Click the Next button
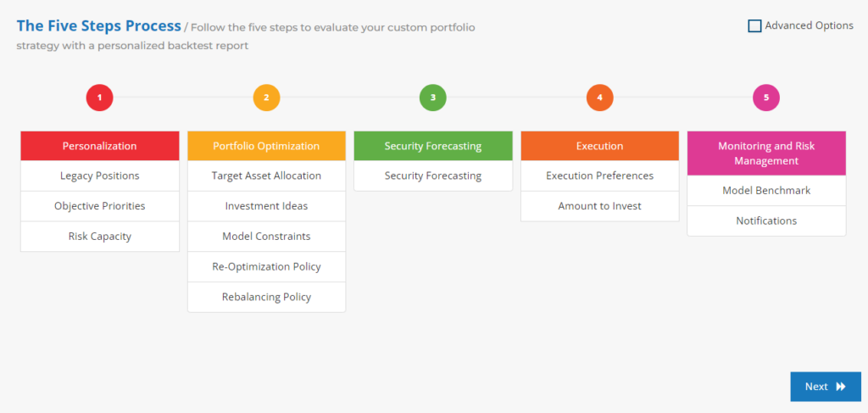 point(826,387)
